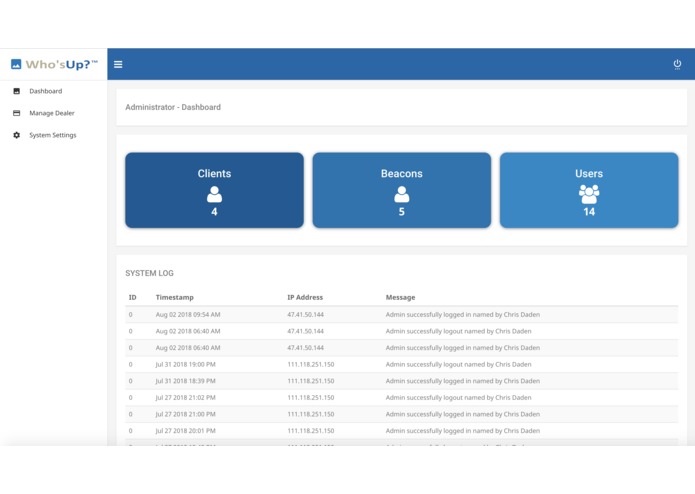The height and width of the screenshot is (494, 695).
Task: Click the Clients card title
Action: click(x=214, y=173)
